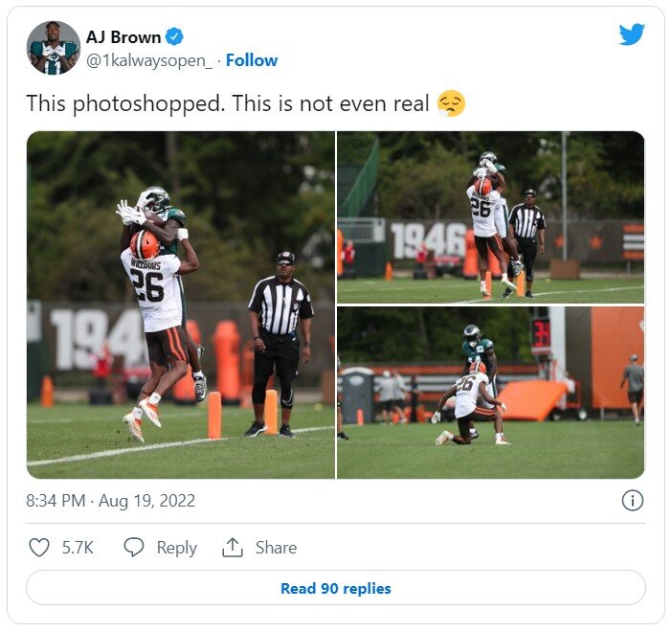Like the tweet with heart icon

tap(39, 548)
